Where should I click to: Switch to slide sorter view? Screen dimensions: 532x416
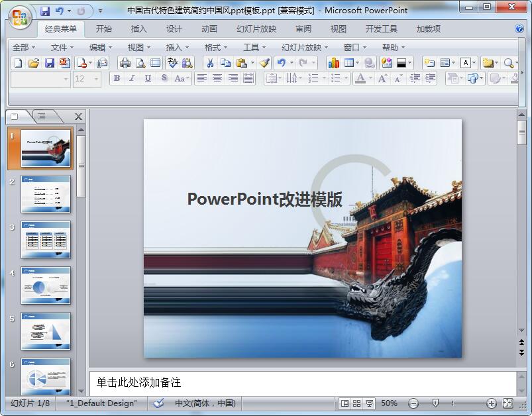click(x=356, y=403)
